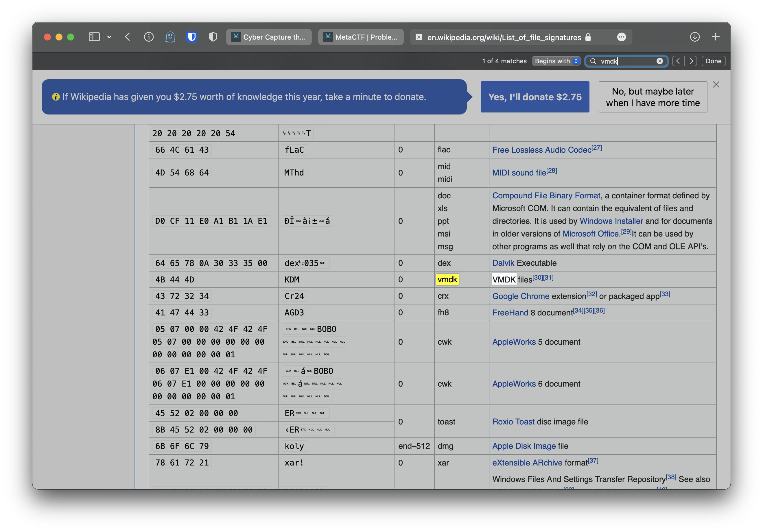Open Free Lossless Audio Codec link
Image resolution: width=763 pixels, height=532 pixels.
pyautogui.click(x=542, y=150)
